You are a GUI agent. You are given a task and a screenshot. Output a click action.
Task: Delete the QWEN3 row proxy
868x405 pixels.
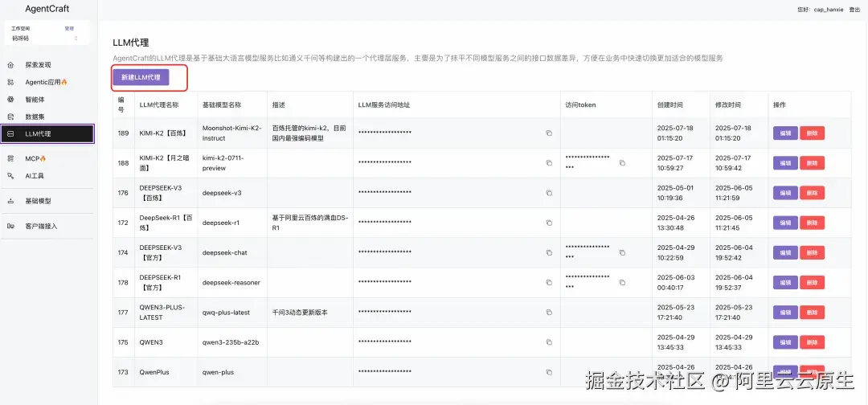pyautogui.click(x=812, y=342)
